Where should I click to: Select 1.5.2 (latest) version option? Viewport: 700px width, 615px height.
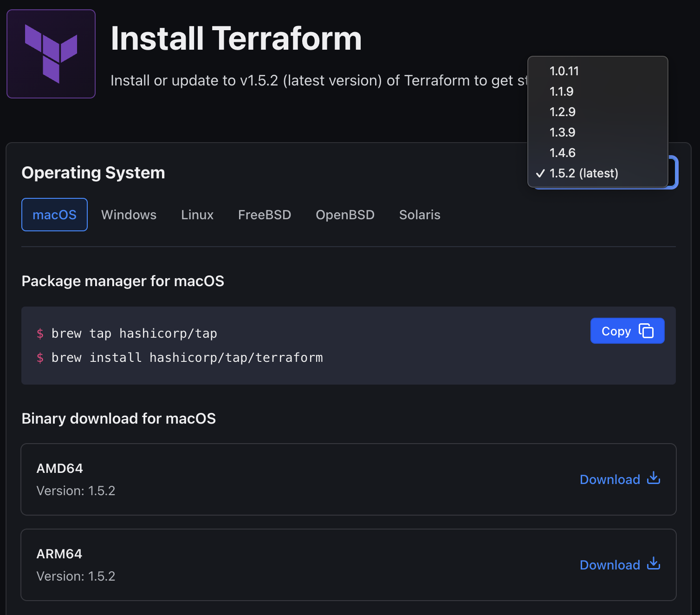click(x=598, y=173)
